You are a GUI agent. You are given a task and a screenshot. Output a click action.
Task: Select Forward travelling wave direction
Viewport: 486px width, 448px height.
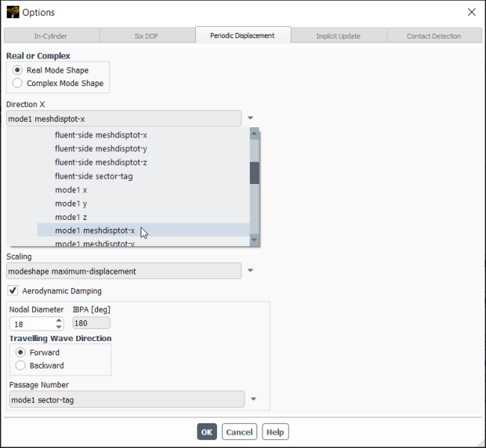[x=20, y=352]
